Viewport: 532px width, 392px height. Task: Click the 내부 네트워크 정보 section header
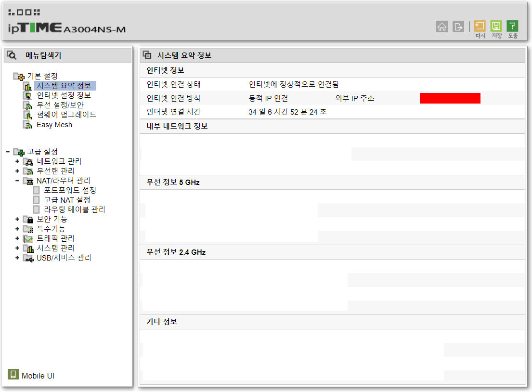pyautogui.click(x=177, y=126)
